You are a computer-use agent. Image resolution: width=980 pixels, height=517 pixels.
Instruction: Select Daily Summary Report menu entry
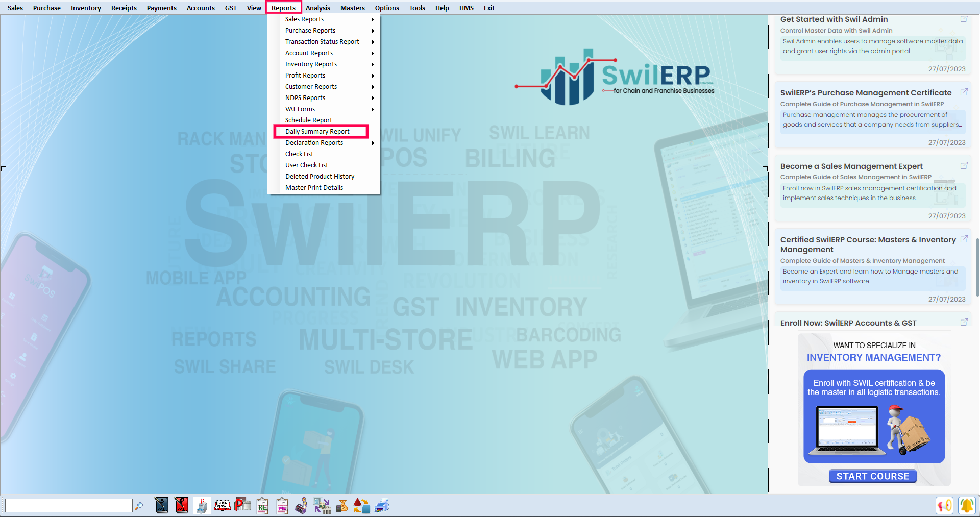[x=324, y=132]
